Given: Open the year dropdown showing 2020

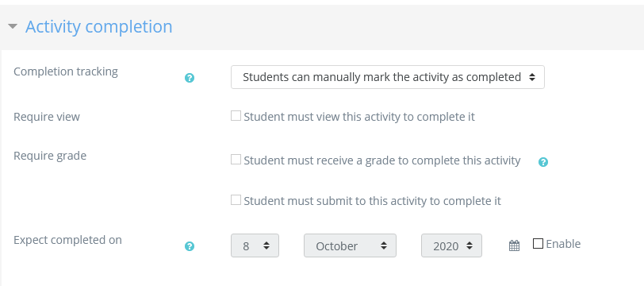Looking at the screenshot, I should coord(451,245).
